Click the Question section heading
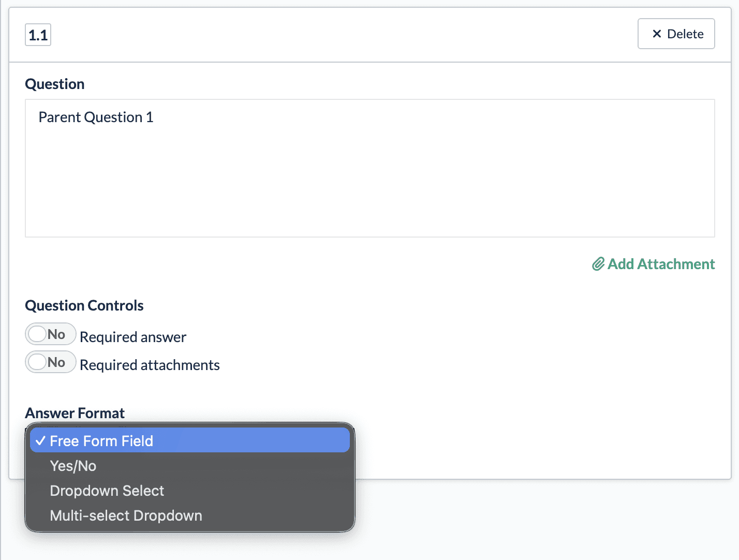Screen dimensions: 739x560 (54, 84)
